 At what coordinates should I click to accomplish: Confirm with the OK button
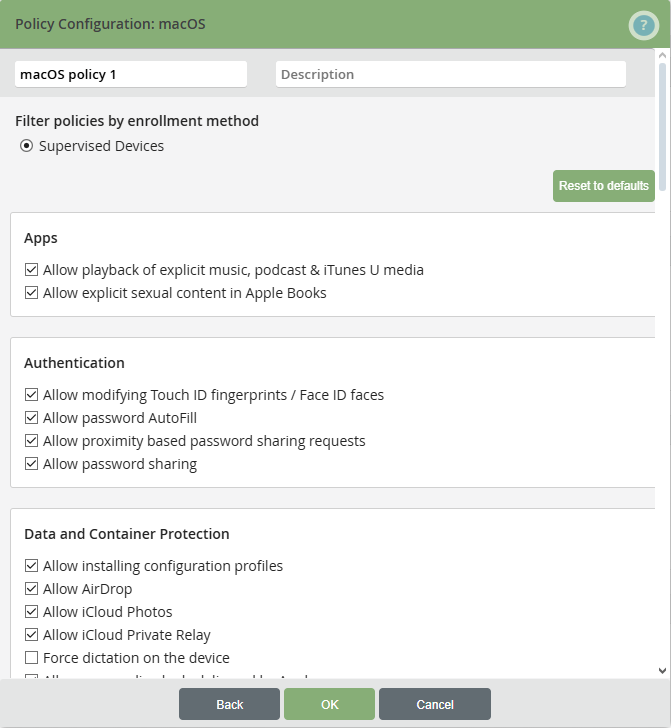point(329,704)
